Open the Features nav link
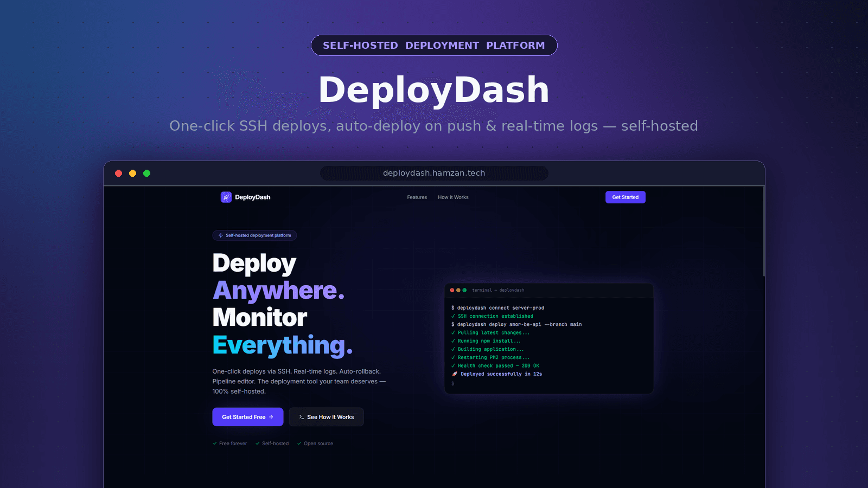Screen dimensions: 868x488 pos(417,197)
